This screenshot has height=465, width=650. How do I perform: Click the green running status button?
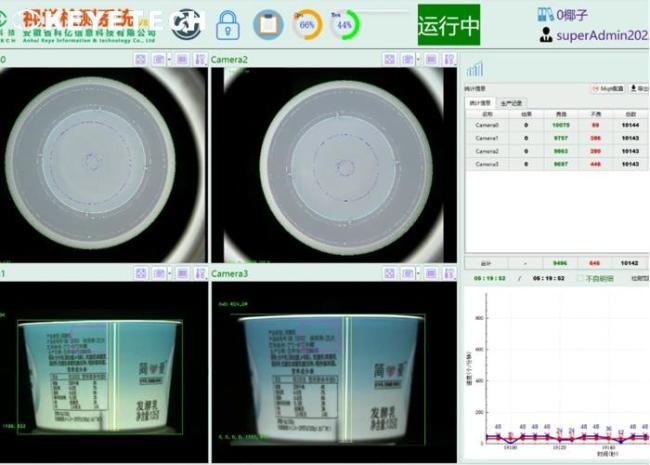pos(448,26)
